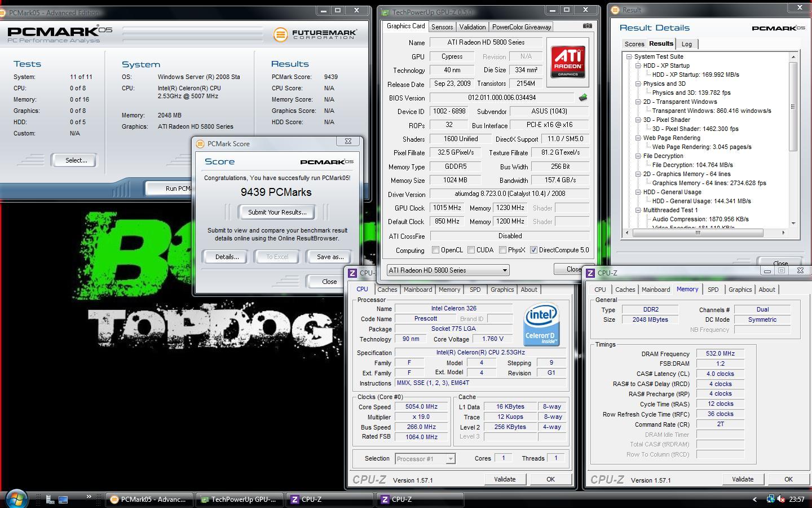The image size is (812, 508).
Task: Click the Show Desktop quick launch icon
Action: click(x=63, y=499)
